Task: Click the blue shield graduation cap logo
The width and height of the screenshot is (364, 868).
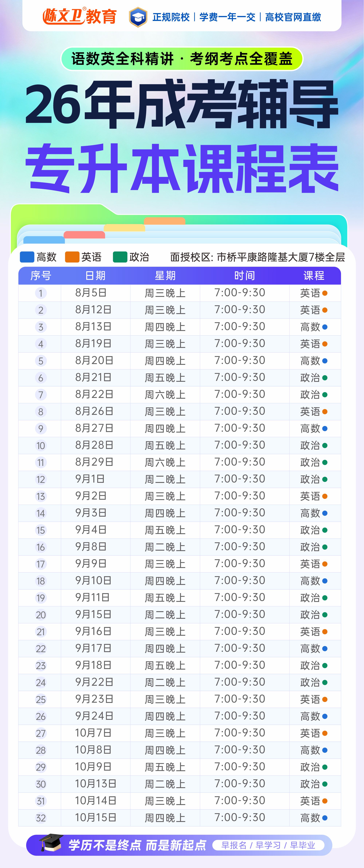Action: 138,17
